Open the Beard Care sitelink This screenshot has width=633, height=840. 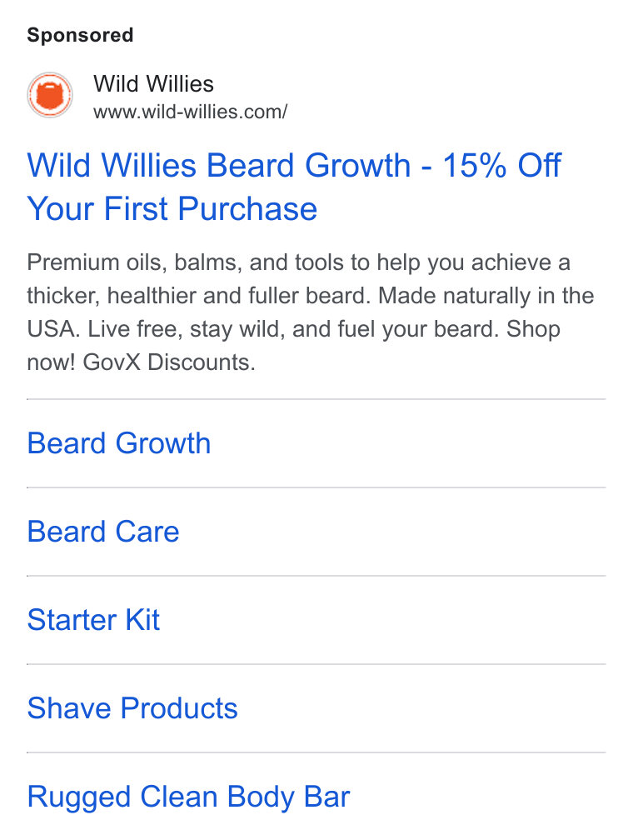pos(103,532)
